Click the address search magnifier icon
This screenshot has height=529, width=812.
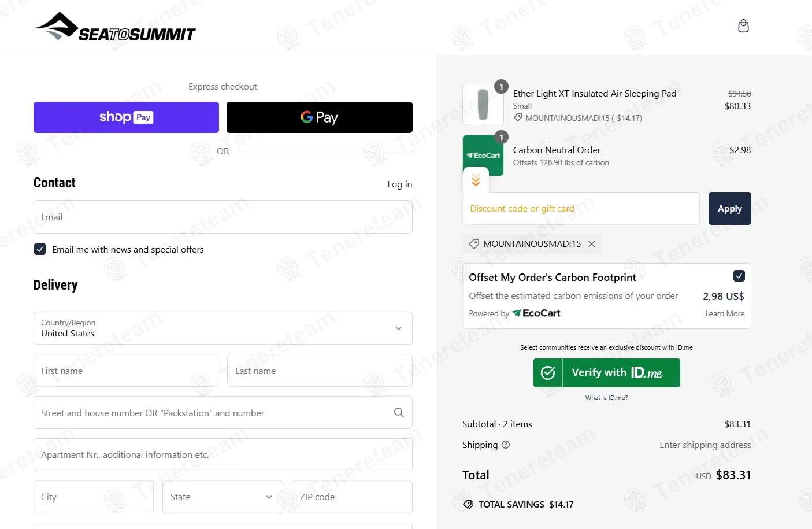(x=399, y=413)
